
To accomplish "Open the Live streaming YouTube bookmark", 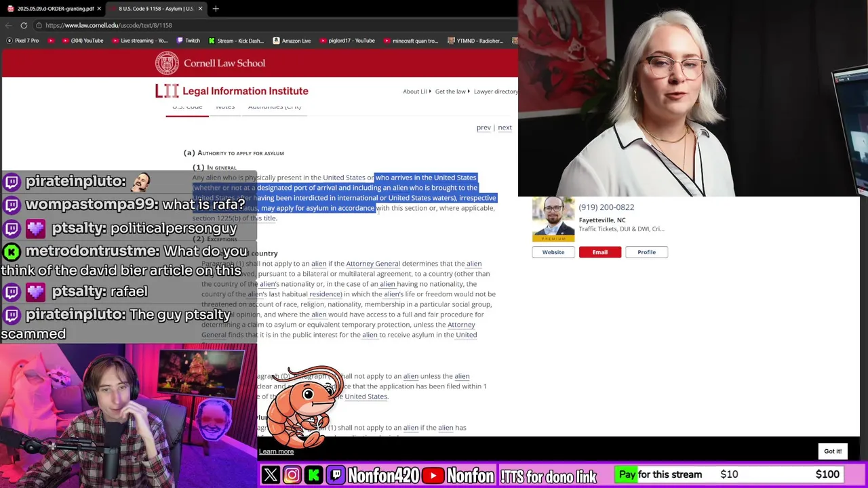I will (x=138, y=41).
